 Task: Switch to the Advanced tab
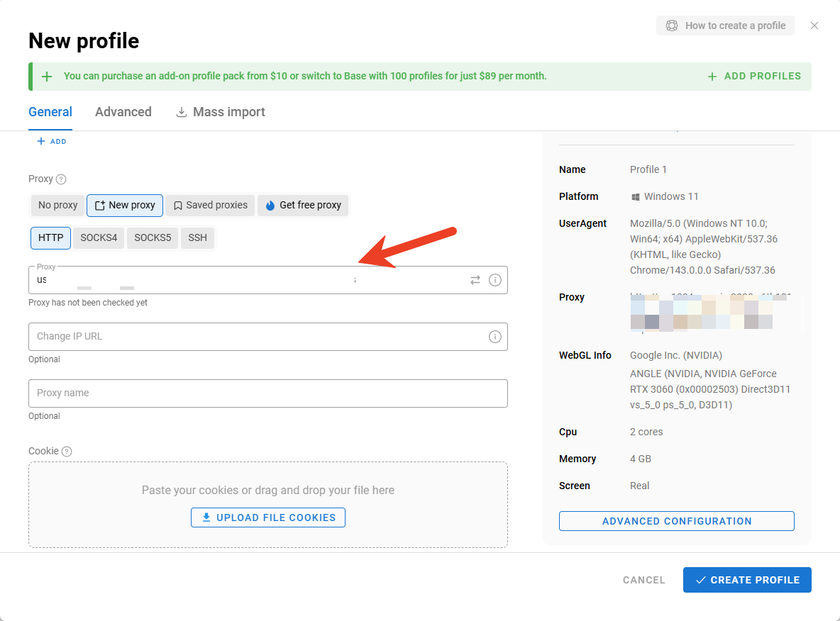(x=123, y=112)
